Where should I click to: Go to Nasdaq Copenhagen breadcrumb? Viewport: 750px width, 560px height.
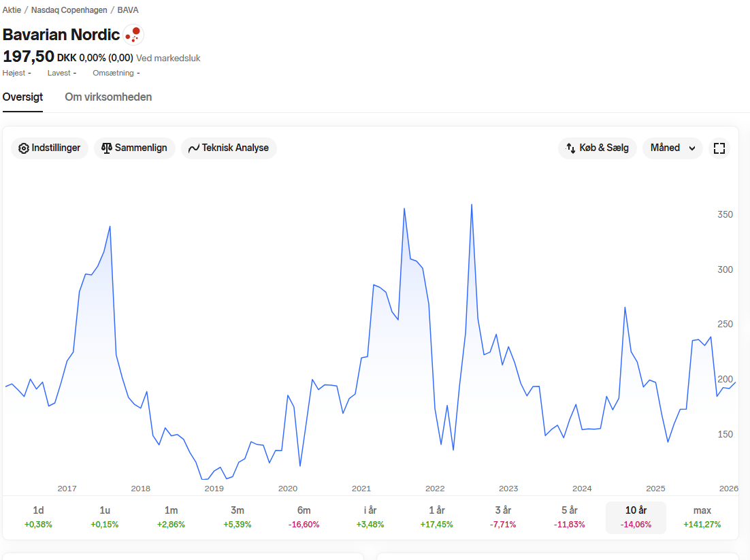69,10
